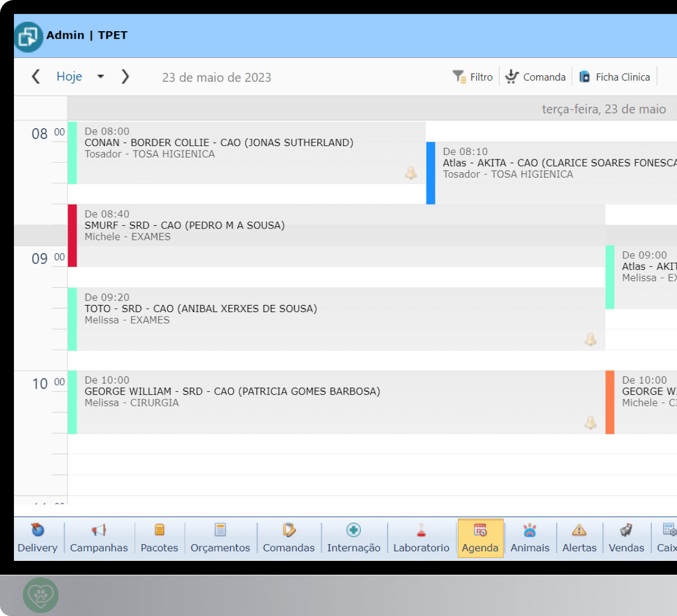Toggle the reminder bell on GEORGE WILLIAM's appointment
Screen dimensions: 677x616
[591, 423]
